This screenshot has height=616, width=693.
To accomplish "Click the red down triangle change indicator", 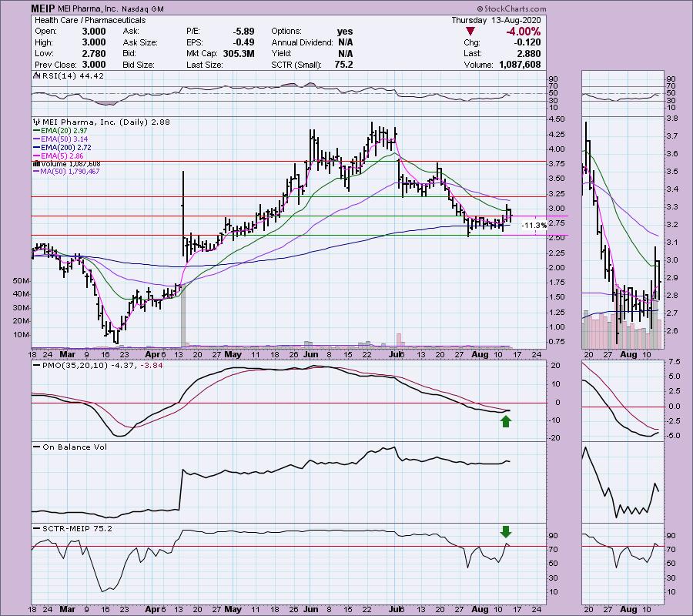I will [470, 32].
